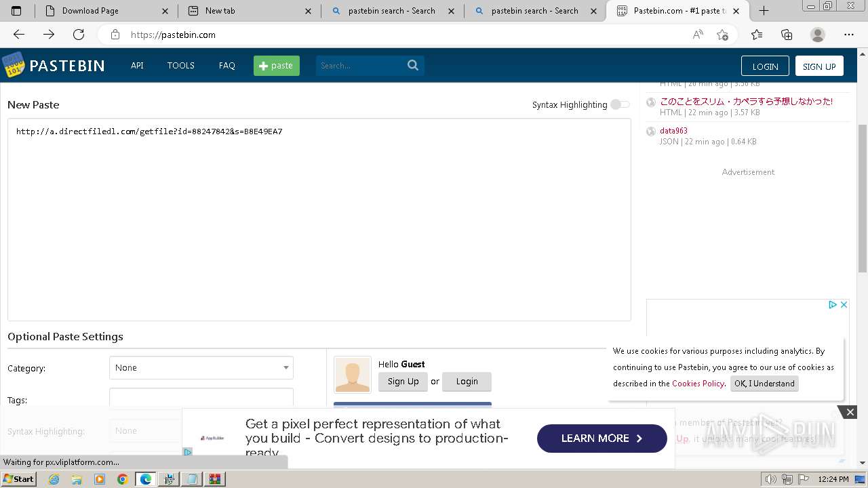The height and width of the screenshot is (488, 868).
Task: Open a new tab with plus icon
Action: click(x=764, y=10)
